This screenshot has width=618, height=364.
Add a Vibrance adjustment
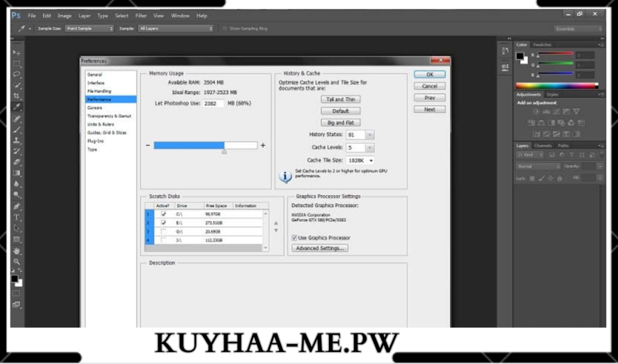coord(576,112)
